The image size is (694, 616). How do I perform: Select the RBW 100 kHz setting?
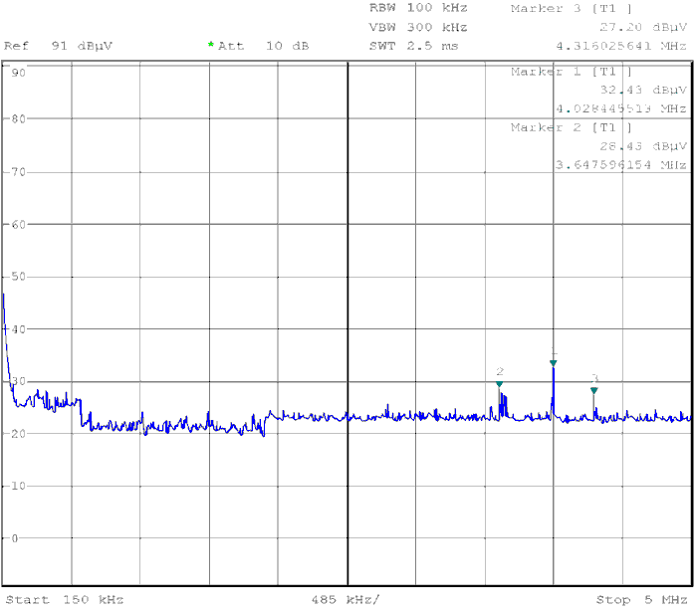pyautogui.click(x=417, y=8)
